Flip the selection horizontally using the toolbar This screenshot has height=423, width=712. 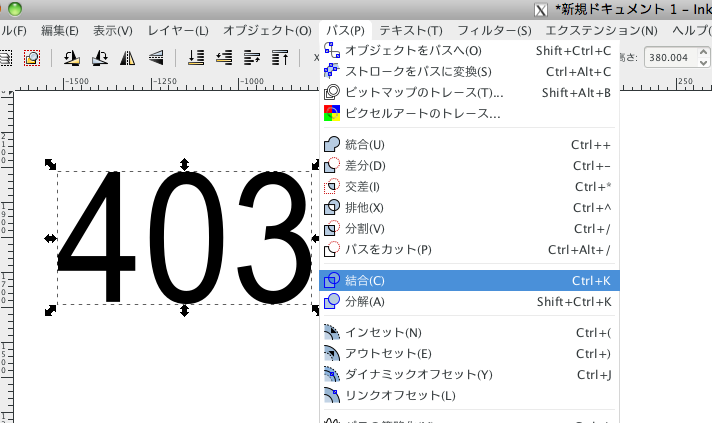tap(128, 58)
